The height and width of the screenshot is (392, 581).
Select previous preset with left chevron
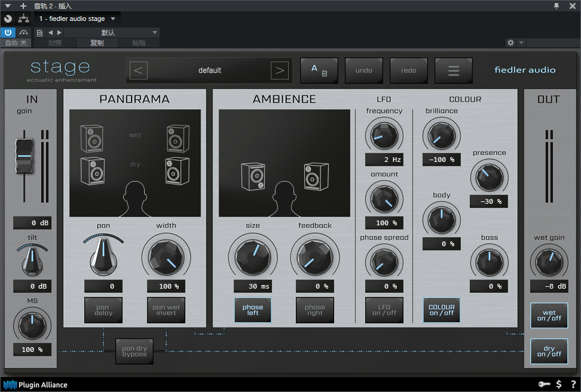[x=138, y=71]
